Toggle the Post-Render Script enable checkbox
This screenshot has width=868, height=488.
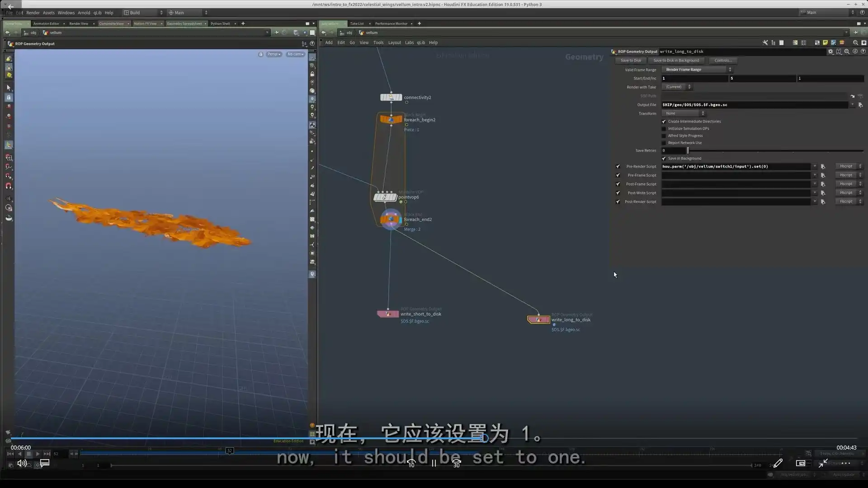point(618,202)
